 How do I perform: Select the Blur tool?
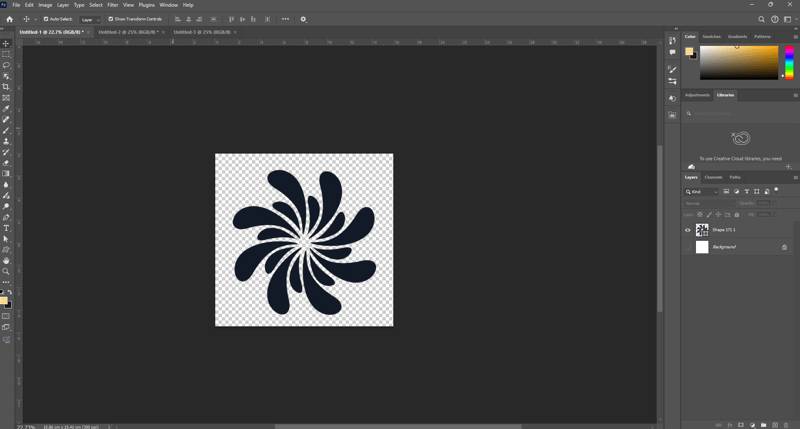coord(6,185)
